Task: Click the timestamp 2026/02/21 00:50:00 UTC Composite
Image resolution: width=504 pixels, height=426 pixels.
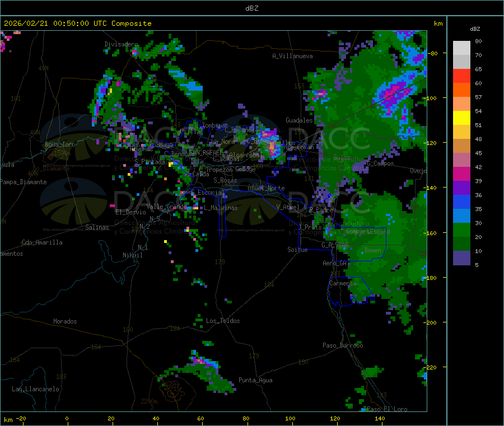Action: 77,24
